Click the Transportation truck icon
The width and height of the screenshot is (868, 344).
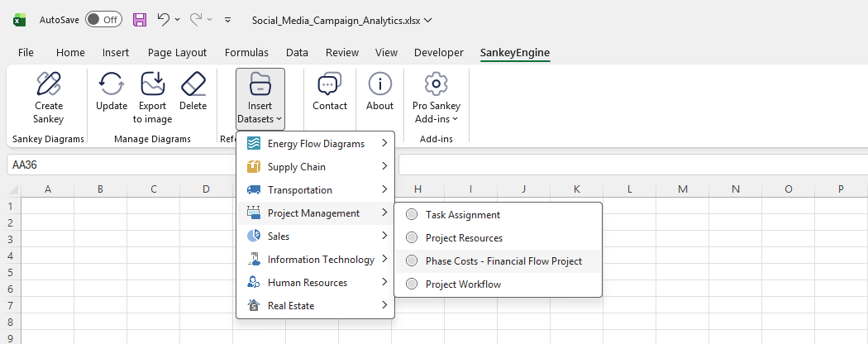254,190
